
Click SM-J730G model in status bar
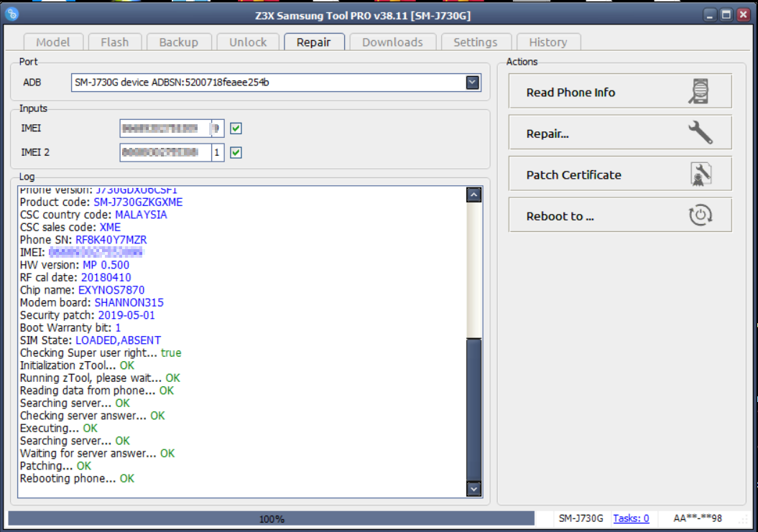581,518
